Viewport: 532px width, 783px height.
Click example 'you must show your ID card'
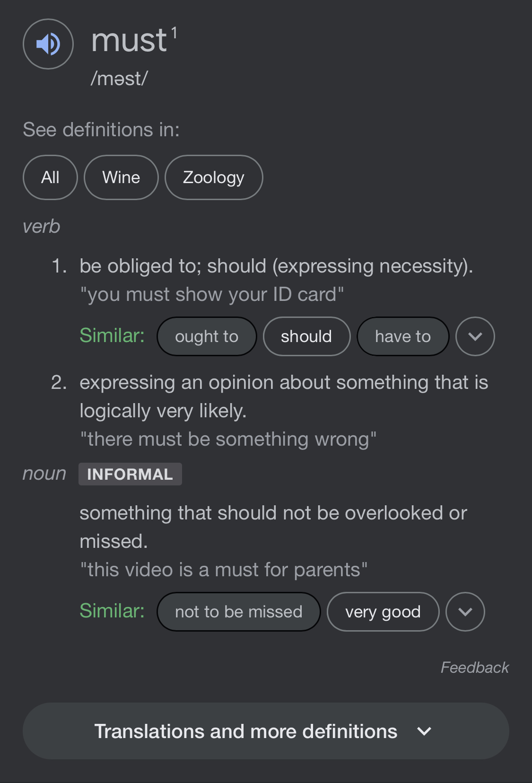[x=212, y=294]
